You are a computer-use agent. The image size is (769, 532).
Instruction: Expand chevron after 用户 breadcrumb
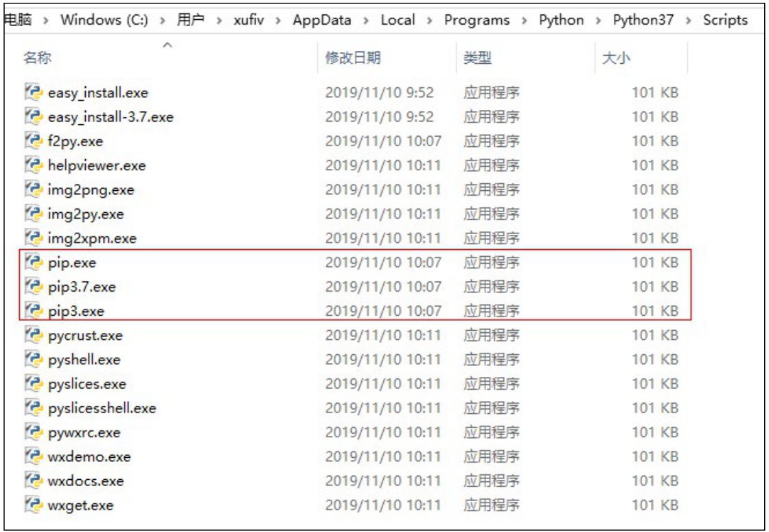(219, 21)
